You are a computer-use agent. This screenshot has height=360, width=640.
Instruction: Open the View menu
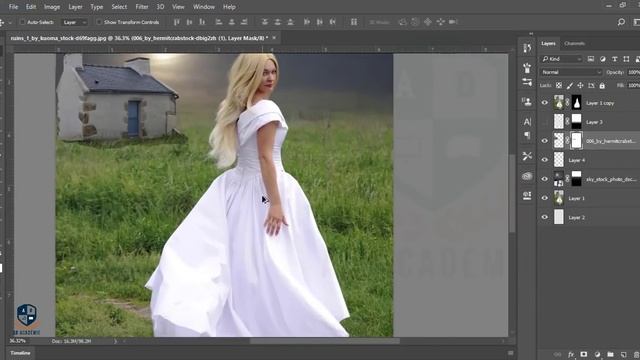[178, 7]
